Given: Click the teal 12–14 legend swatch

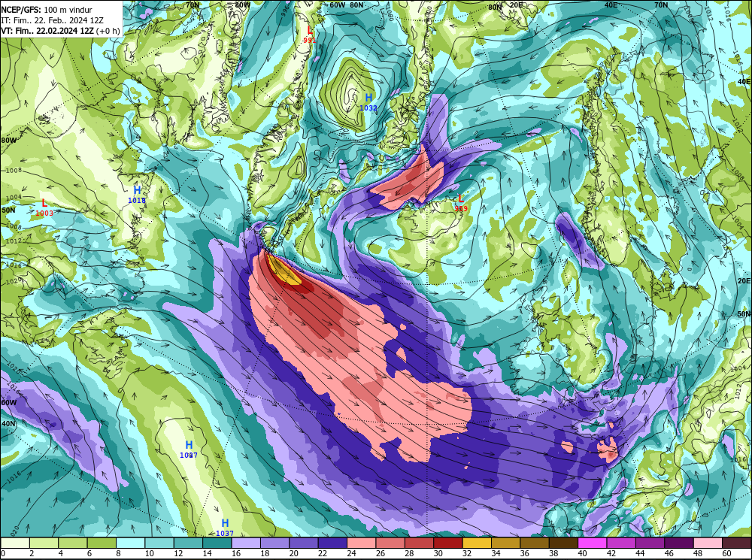Looking at the screenshot, I should (x=188, y=543).
